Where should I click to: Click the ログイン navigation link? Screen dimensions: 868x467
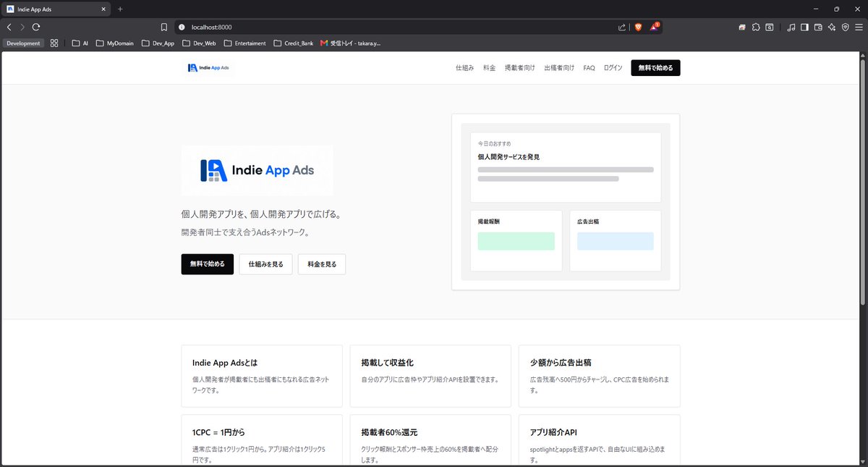click(613, 67)
